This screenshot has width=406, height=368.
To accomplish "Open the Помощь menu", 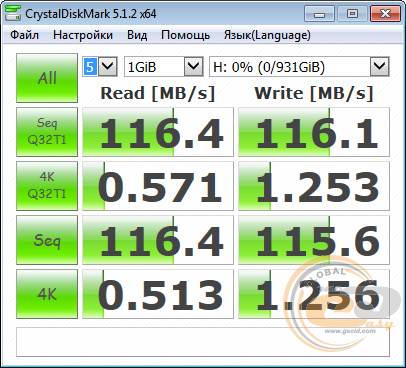I will tap(185, 35).
